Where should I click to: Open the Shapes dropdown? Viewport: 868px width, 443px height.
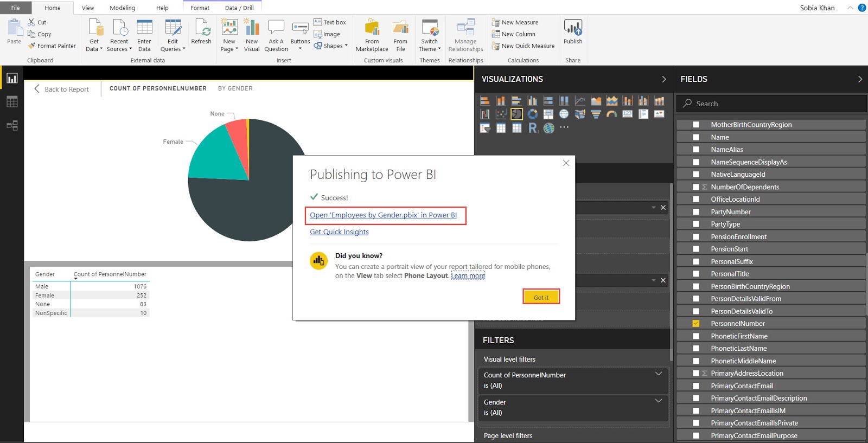[346, 46]
